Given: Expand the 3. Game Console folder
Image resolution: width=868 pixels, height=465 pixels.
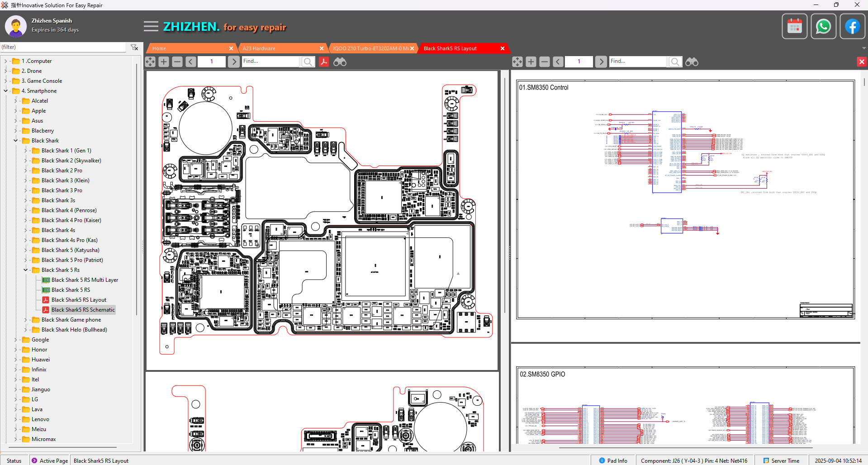Looking at the screenshot, I should [x=5, y=81].
